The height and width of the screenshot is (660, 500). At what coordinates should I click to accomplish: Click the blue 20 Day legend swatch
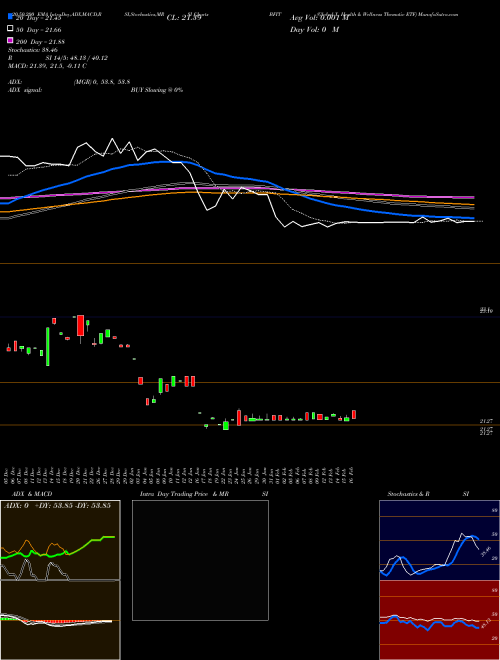(10, 17)
